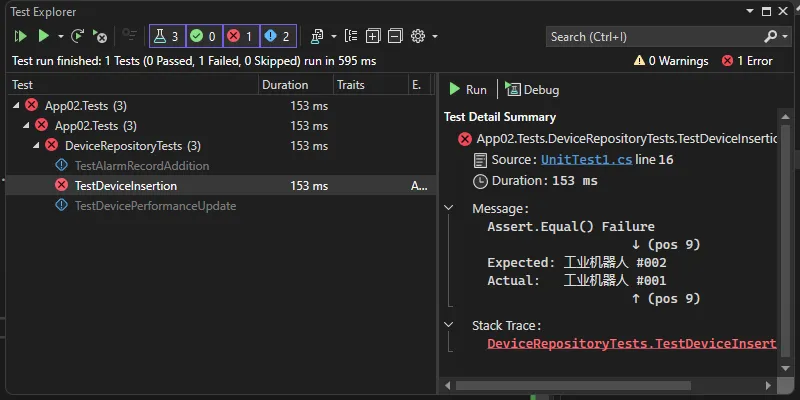Click the Debug button in detail pane
Screen dimensions: 800x400
coord(533,90)
